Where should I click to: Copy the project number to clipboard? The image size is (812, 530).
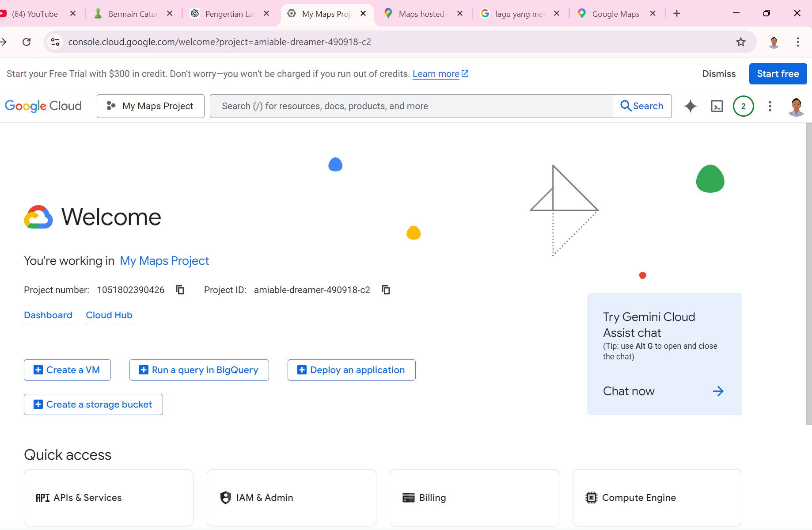[180, 290]
